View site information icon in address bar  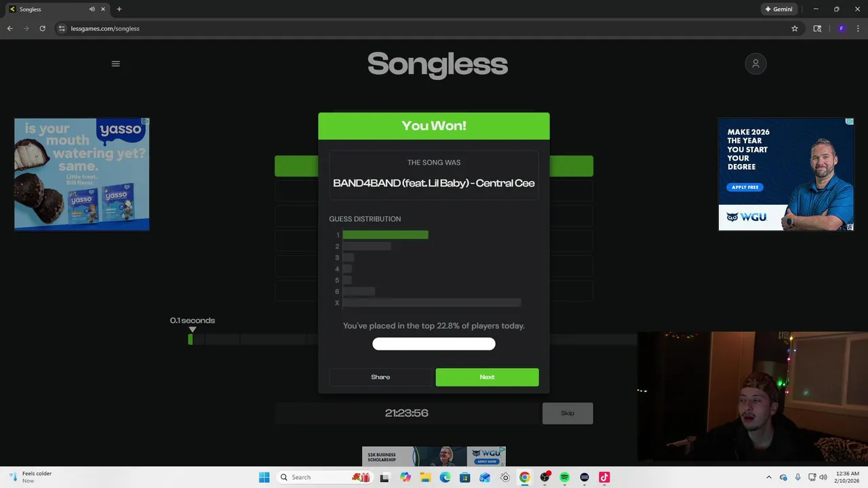point(62,28)
